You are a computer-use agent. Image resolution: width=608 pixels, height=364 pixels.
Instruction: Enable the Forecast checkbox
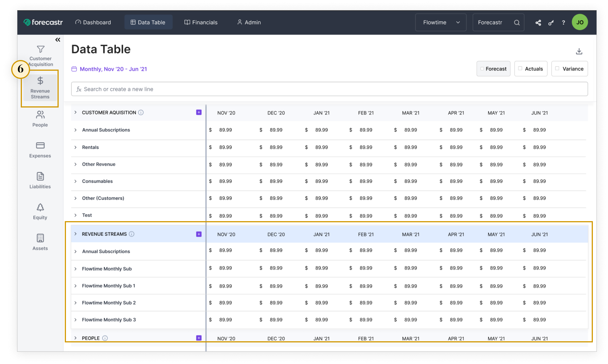(x=482, y=69)
